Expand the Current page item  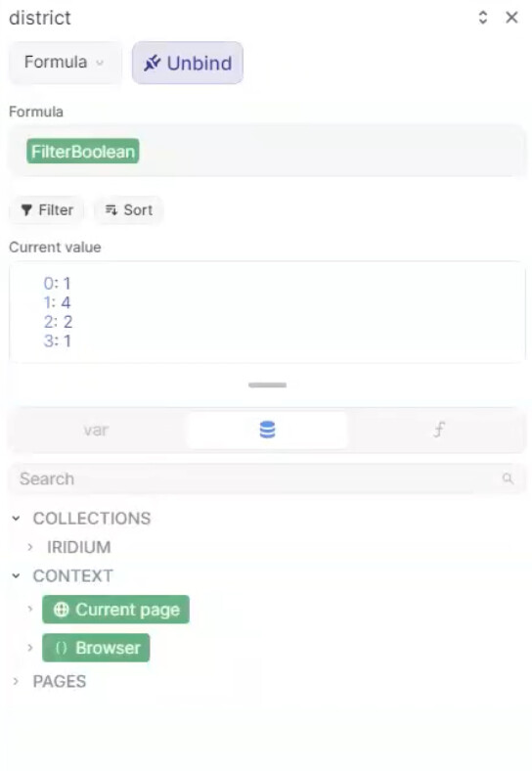(30, 610)
